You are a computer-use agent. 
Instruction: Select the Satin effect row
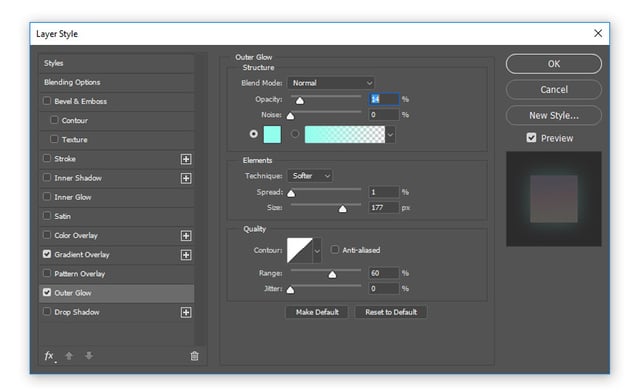(117, 216)
